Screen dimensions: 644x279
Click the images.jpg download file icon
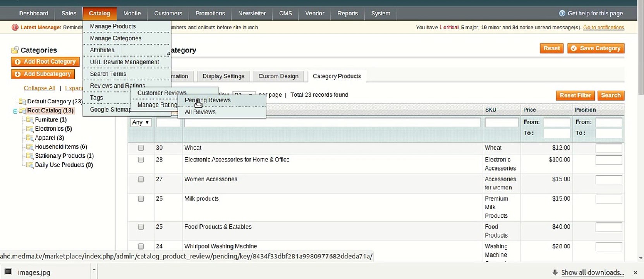tap(8, 272)
